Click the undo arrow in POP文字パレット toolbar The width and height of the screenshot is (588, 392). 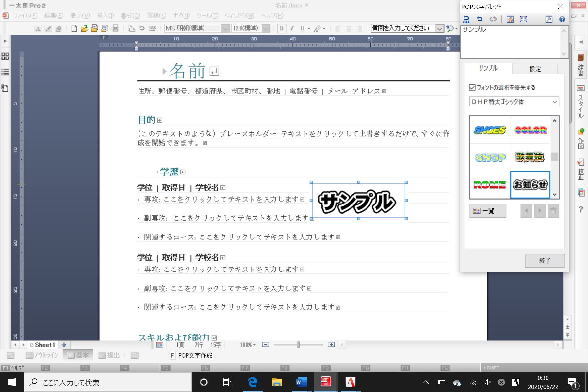click(480, 19)
